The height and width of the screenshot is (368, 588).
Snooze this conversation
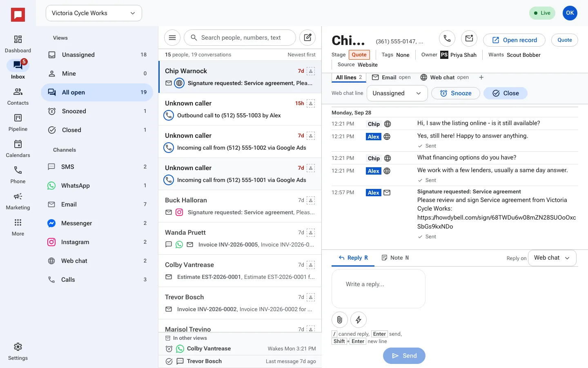coord(456,93)
